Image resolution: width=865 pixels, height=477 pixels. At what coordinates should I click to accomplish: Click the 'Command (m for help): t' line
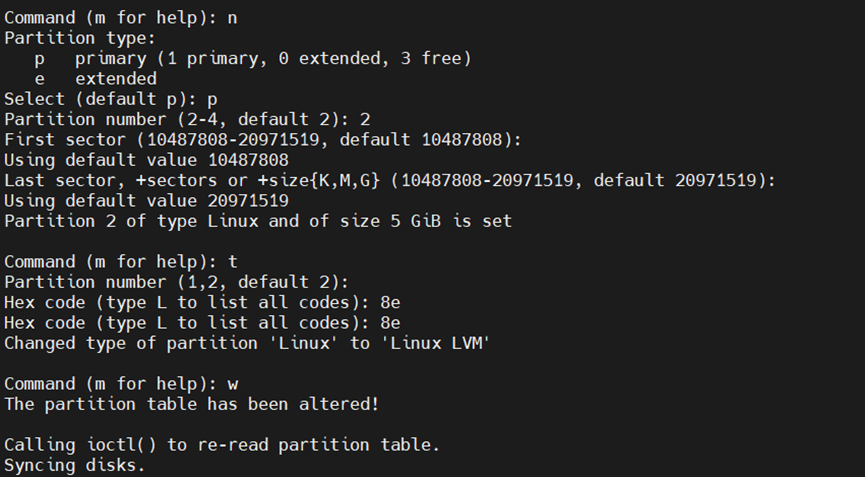121,262
